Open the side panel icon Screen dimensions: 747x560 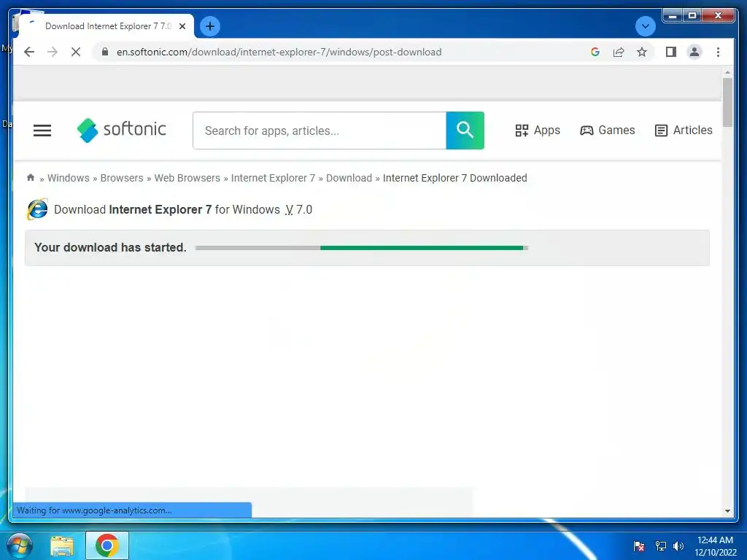coord(671,52)
